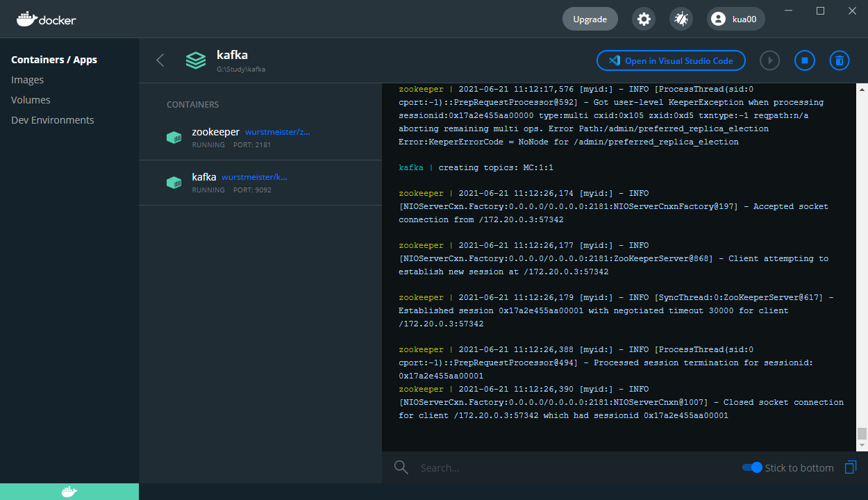Maximize the Docker Desktop window
The image size is (868, 500).
point(820,10)
